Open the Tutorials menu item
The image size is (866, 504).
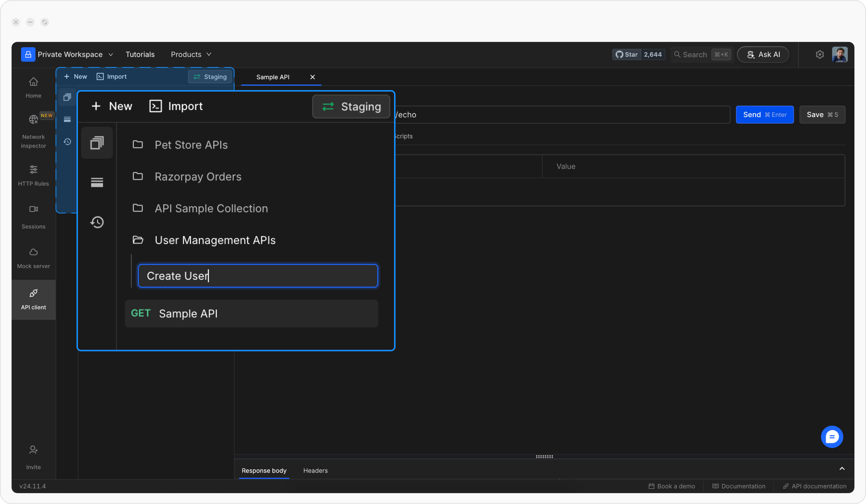point(140,54)
